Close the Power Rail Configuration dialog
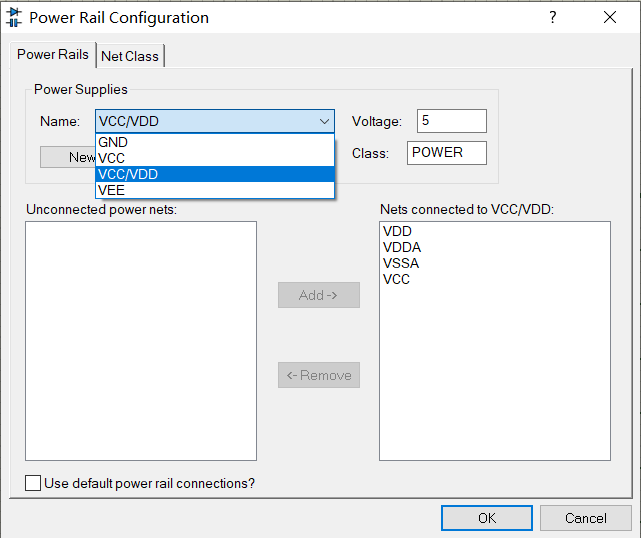Viewport: 641px width, 538px height. click(610, 17)
